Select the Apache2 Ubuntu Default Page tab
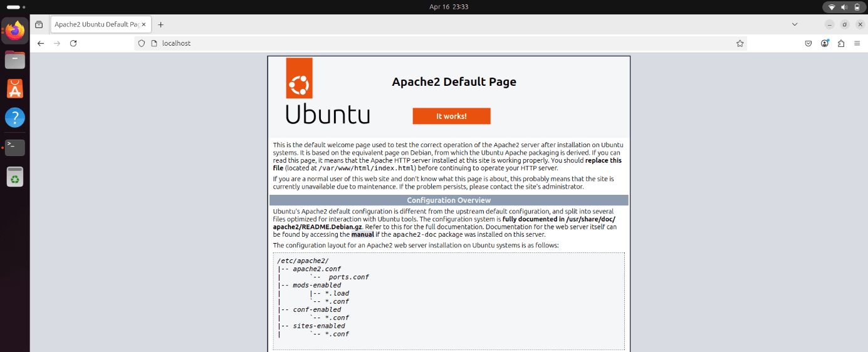 (101, 24)
